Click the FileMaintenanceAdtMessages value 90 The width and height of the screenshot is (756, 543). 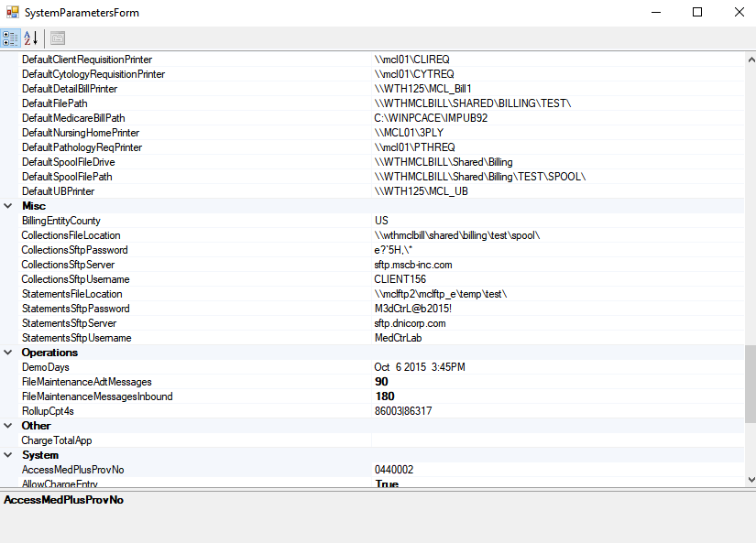(x=381, y=382)
